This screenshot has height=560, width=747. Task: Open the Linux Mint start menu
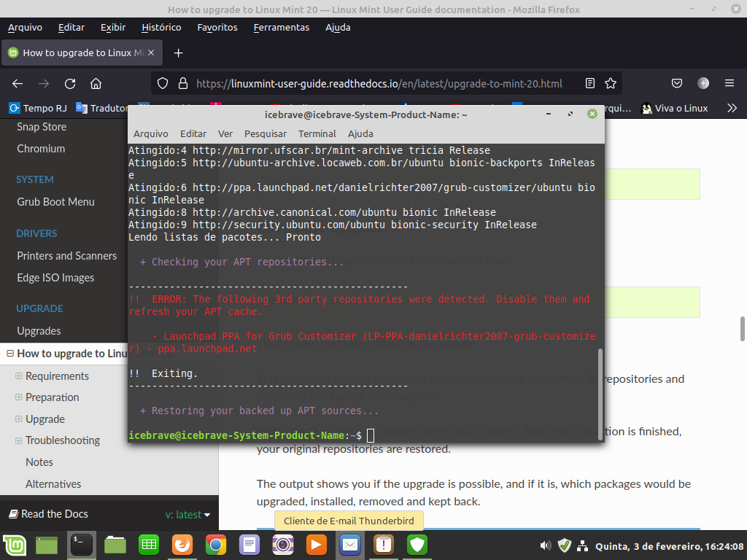[13, 544]
